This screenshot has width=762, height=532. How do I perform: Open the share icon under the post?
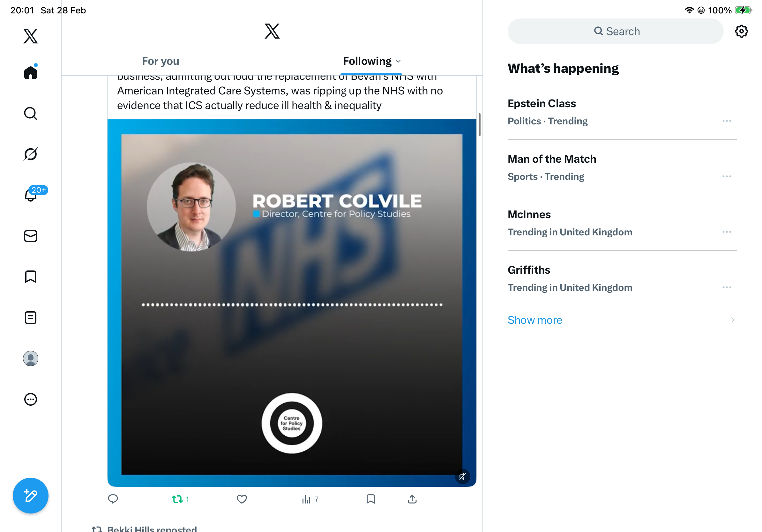(x=412, y=499)
